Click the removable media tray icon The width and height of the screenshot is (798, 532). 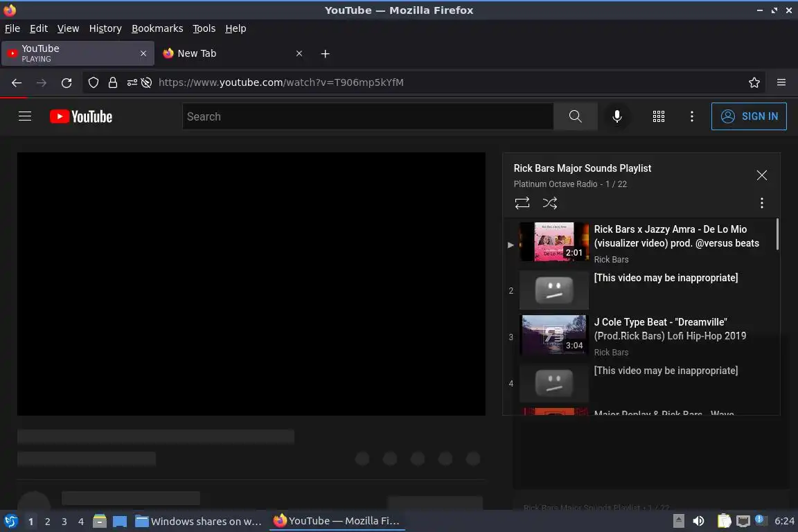678,522
